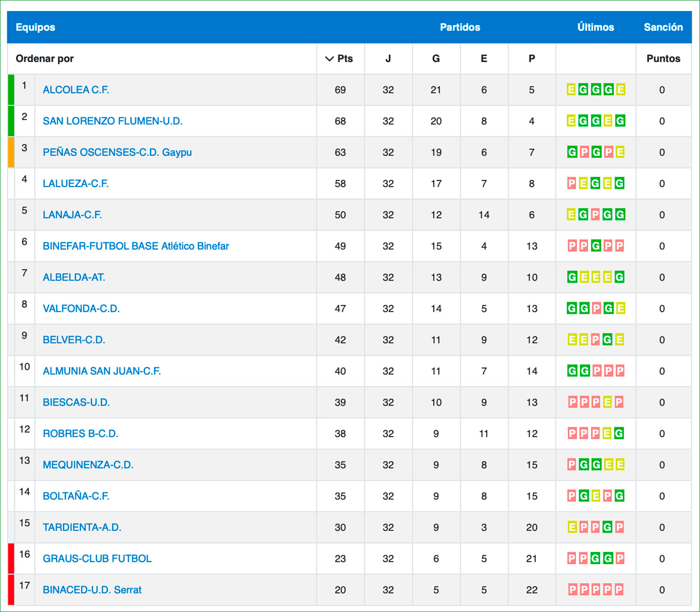Open the ALCOLEA C.F. team link

click(76, 90)
